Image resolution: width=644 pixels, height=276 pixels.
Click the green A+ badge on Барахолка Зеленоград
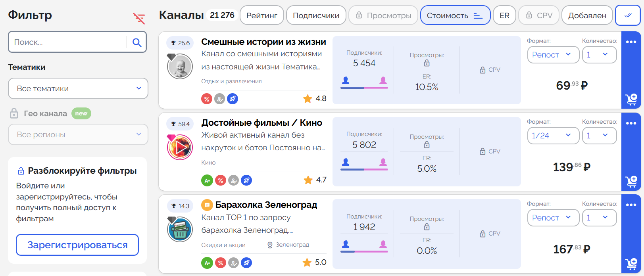pos(207,263)
